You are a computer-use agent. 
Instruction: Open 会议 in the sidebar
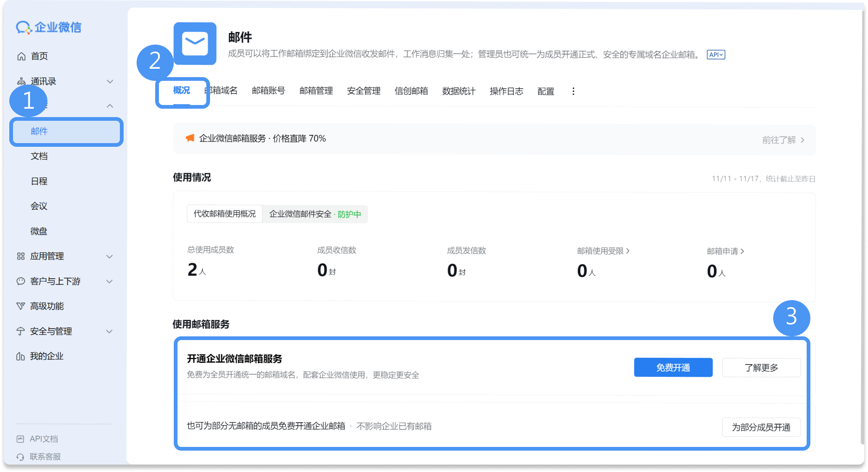coord(39,206)
